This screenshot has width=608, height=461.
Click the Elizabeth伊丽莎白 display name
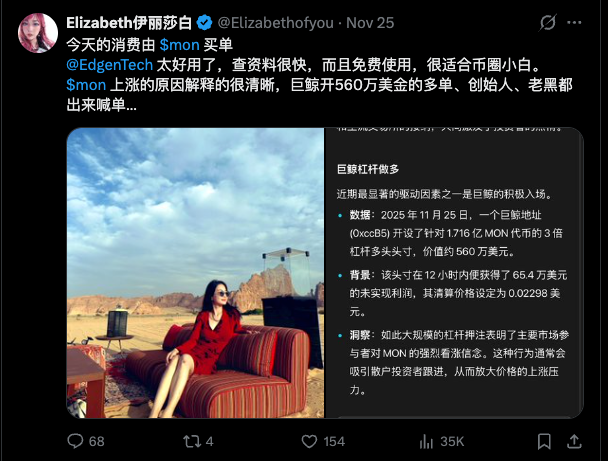pyautogui.click(x=129, y=23)
